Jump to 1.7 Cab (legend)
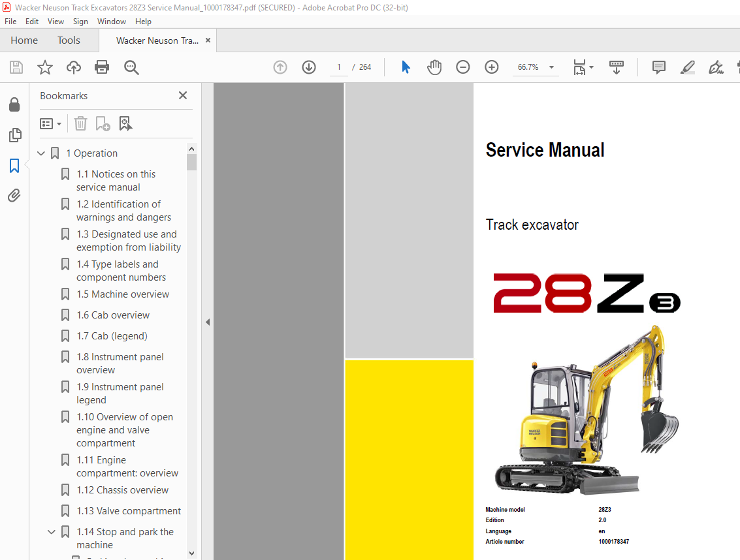Viewport: 740px width, 560px height. 112,336
